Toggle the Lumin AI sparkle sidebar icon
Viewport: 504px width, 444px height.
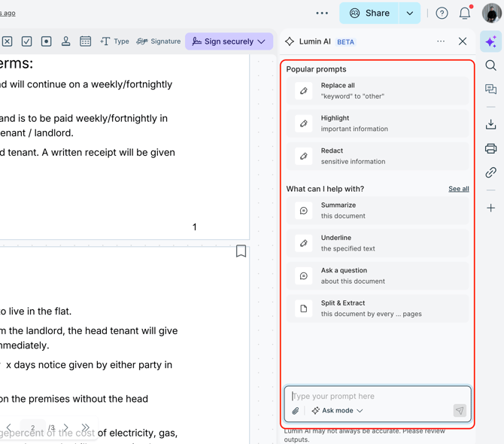click(x=490, y=41)
